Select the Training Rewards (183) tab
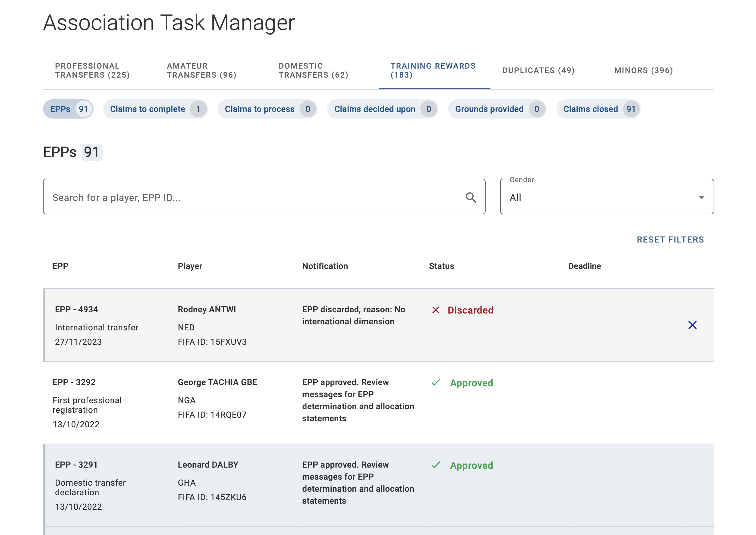Viewport: 756px width, 535px height. 434,70
